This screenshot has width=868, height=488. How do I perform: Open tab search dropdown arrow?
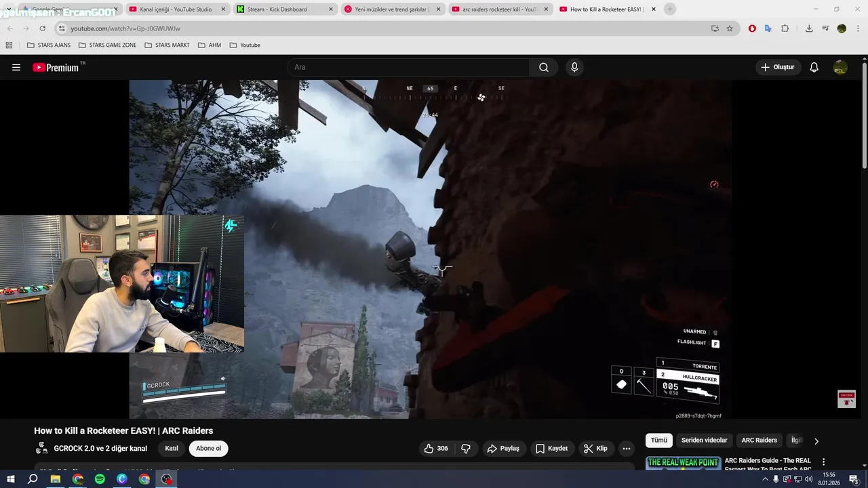pyautogui.click(x=9, y=9)
